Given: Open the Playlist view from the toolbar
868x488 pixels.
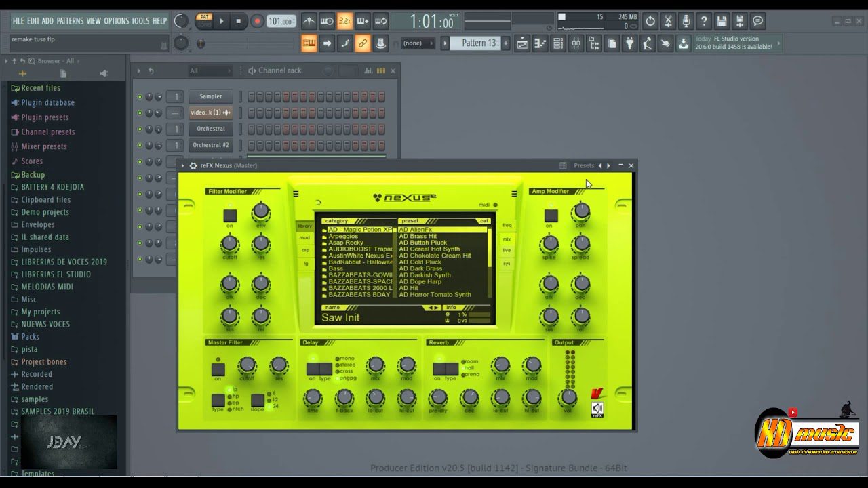Looking at the screenshot, I should point(523,44).
